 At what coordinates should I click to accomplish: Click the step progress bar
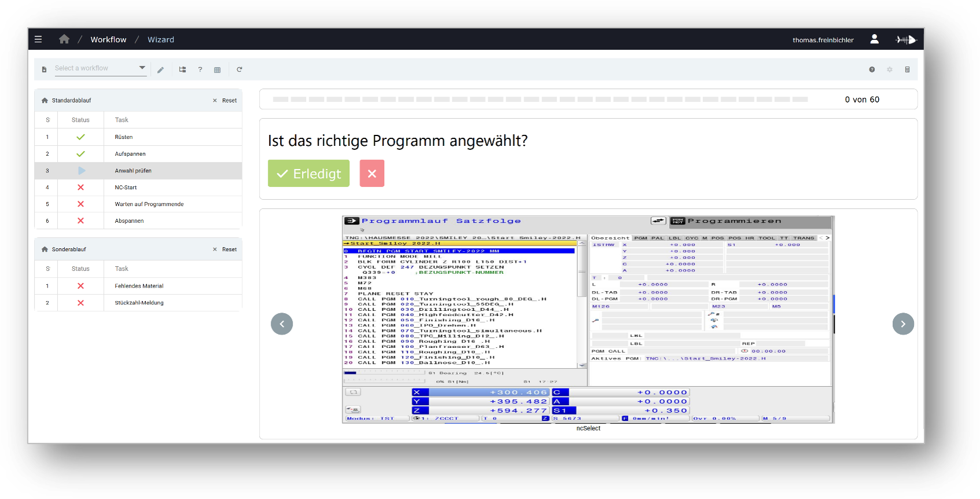point(540,100)
